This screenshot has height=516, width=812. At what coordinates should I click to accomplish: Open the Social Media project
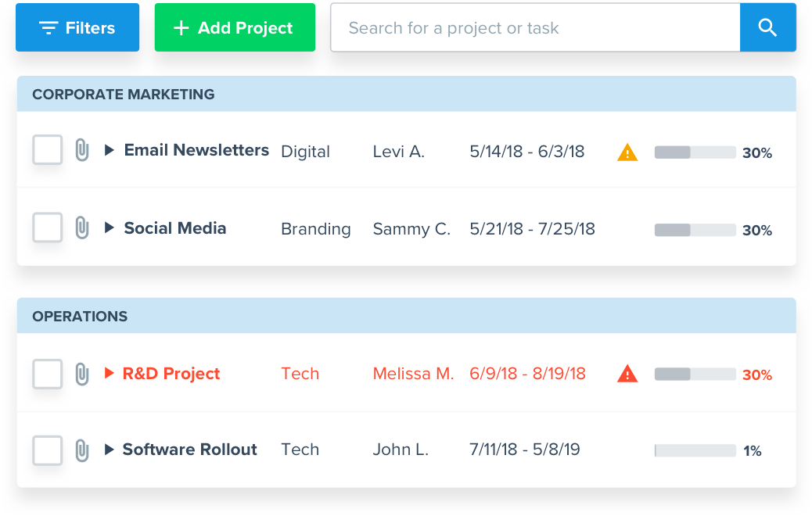[174, 228]
